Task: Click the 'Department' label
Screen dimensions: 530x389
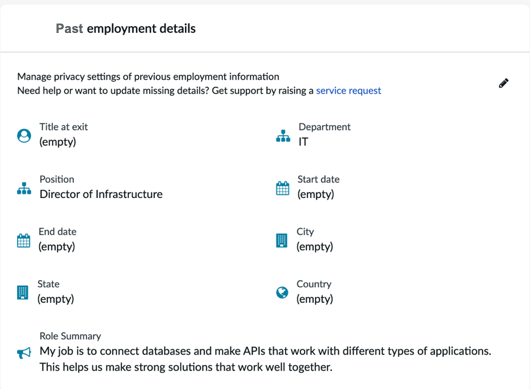Action: click(x=324, y=127)
